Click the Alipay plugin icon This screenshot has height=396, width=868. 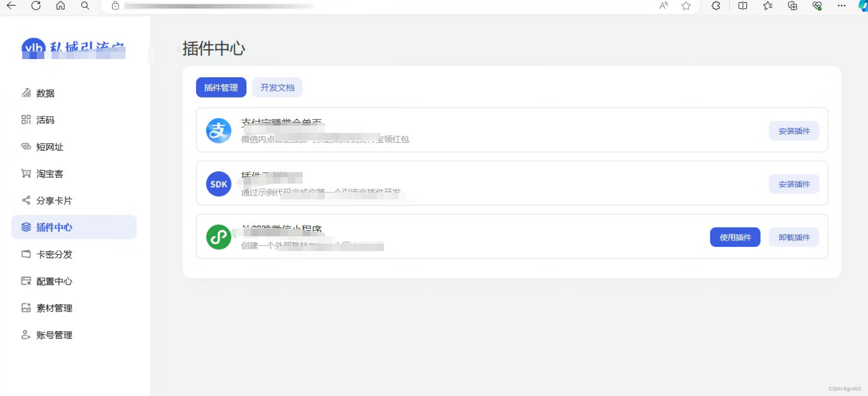coord(219,131)
